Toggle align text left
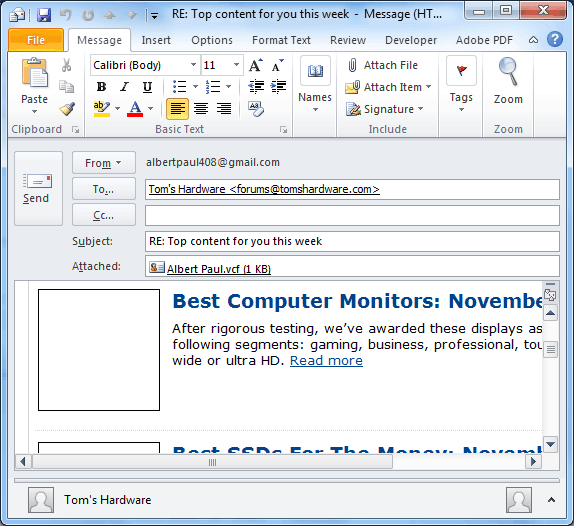 [x=178, y=109]
